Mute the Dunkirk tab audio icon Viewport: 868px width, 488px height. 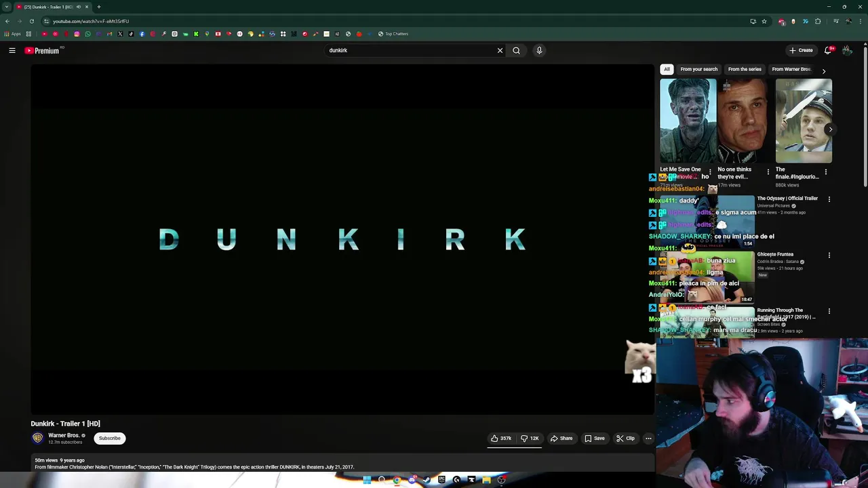(x=79, y=7)
